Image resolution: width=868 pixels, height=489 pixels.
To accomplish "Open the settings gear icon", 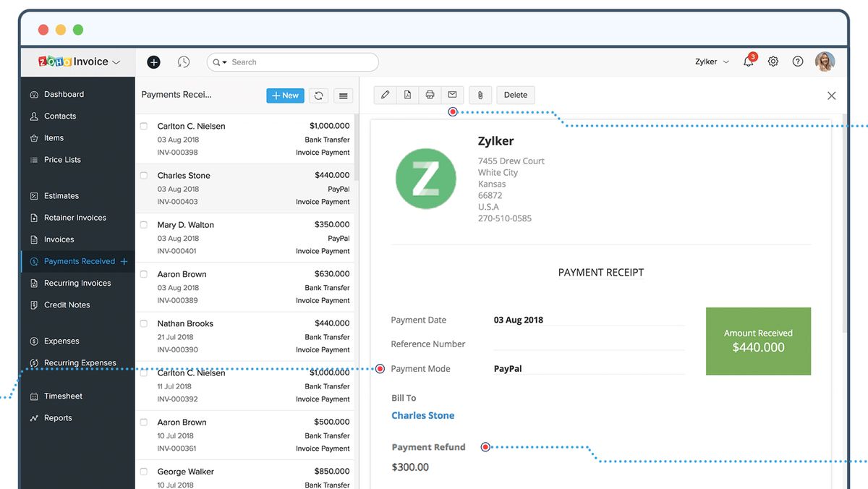I will coord(773,61).
